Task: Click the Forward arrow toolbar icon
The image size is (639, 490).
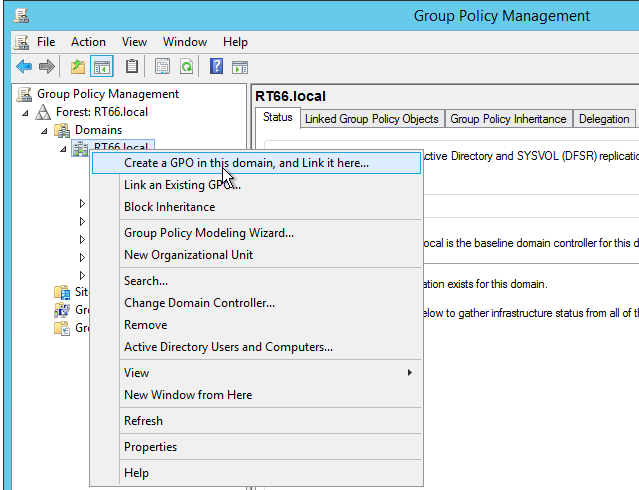Action: pos(47,66)
